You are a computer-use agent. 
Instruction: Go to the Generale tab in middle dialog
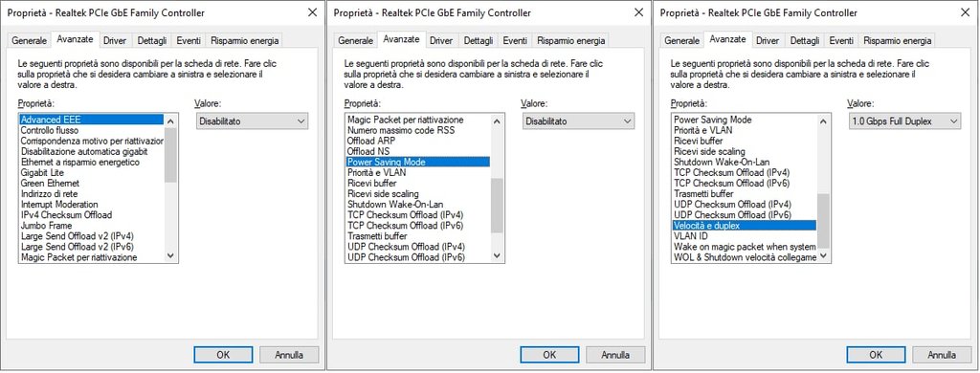pyautogui.click(x=356, y=40)
